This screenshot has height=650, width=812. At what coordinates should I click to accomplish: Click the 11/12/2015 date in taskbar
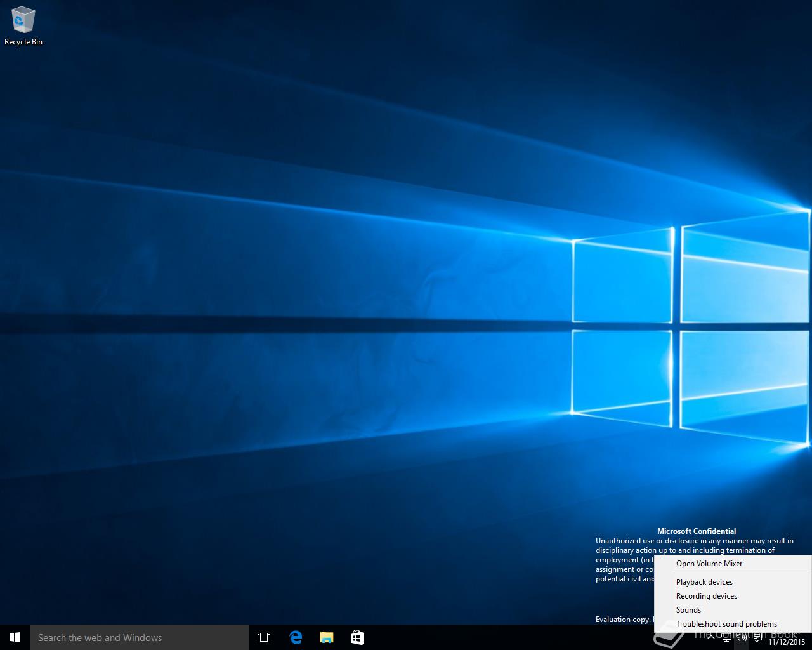coord(787,642)
